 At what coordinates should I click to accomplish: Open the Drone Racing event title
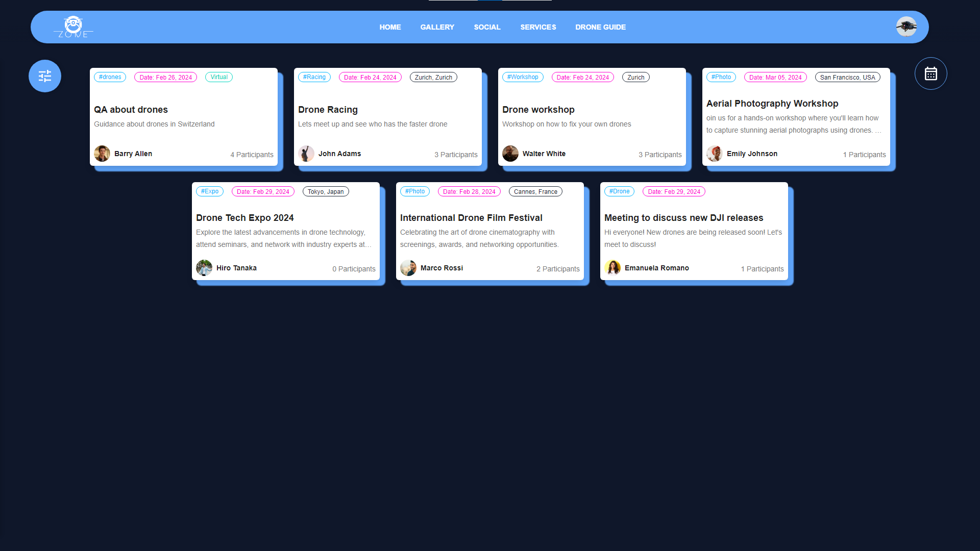[328, 110]
